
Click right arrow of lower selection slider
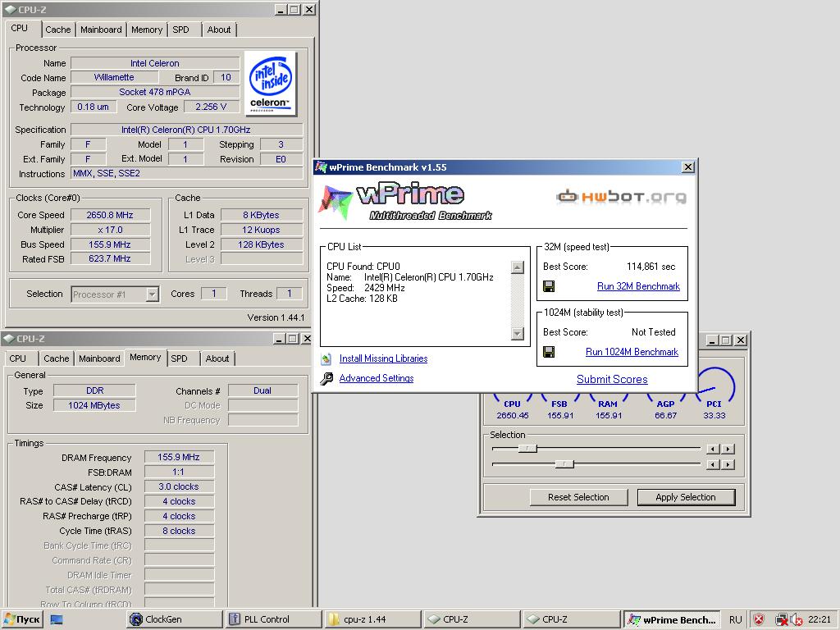tap(728, 464)
